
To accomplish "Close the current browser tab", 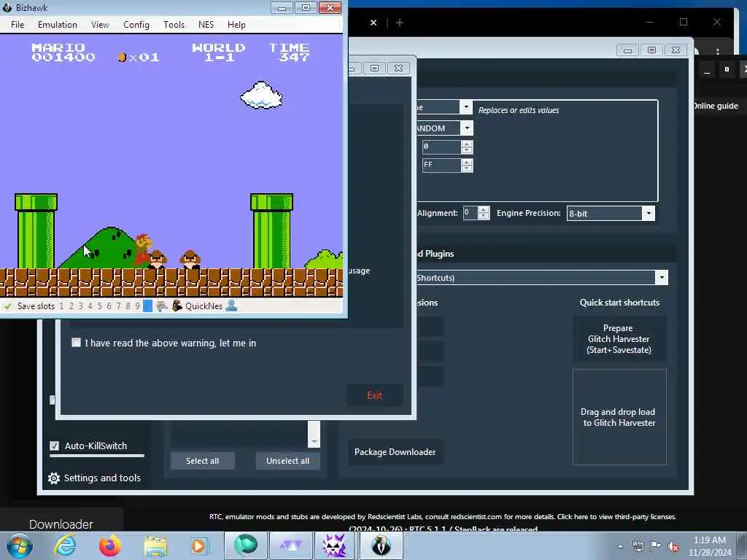I will pyautogui.click(x=373, y=23).
